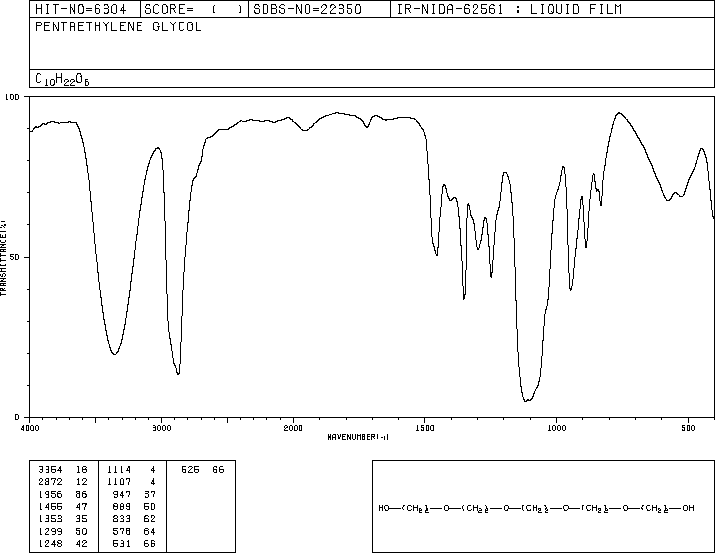
Task: Select the 578 peak table entry
Action: [134, 532]
